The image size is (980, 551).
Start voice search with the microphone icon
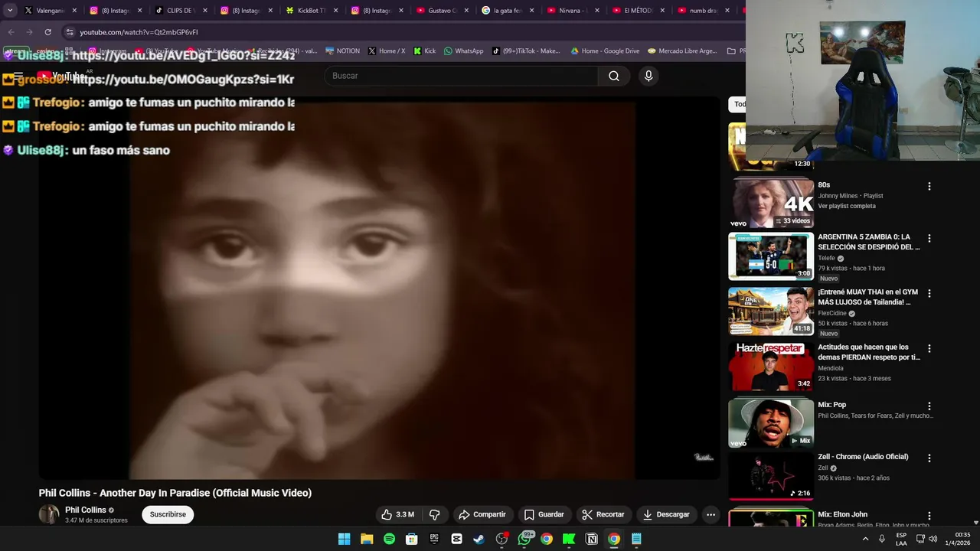coord(648,76)
